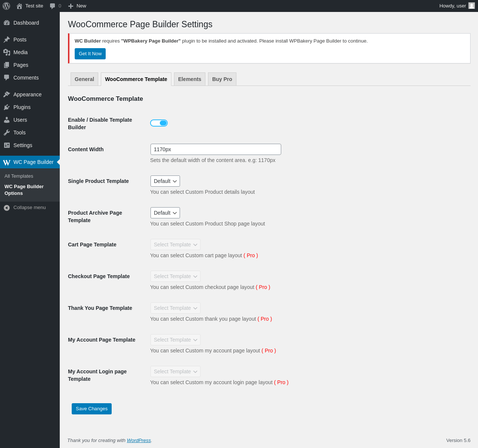Click the Pro label under Checkout template
Viewport: 478px width, 448px height.
(263, 287)
